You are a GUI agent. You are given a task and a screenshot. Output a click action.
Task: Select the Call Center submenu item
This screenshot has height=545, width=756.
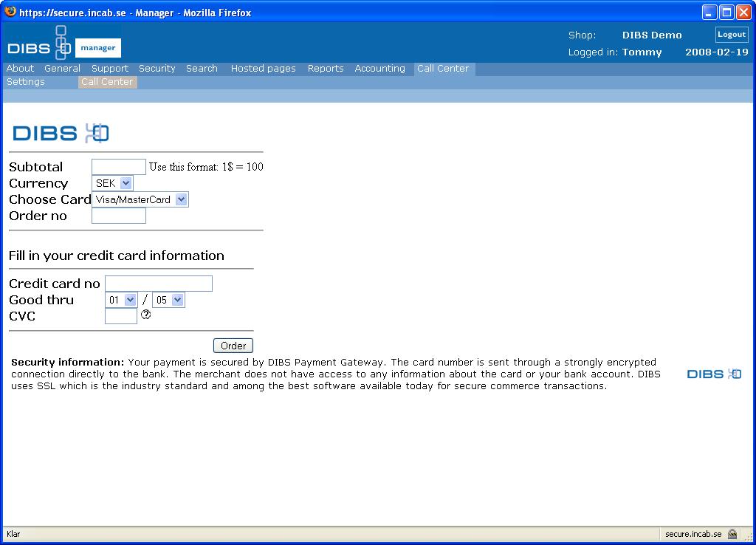[x=107, y=82]
